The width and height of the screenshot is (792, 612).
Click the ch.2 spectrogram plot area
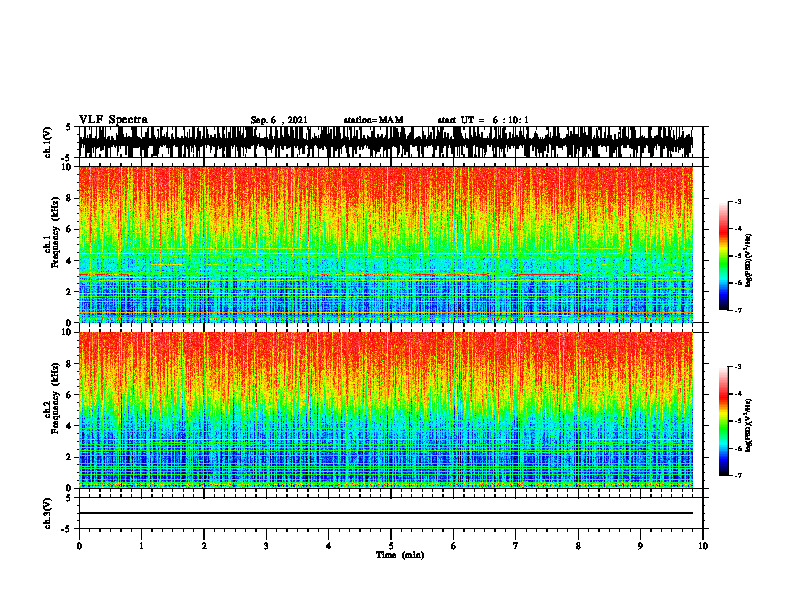coord(386,410)
